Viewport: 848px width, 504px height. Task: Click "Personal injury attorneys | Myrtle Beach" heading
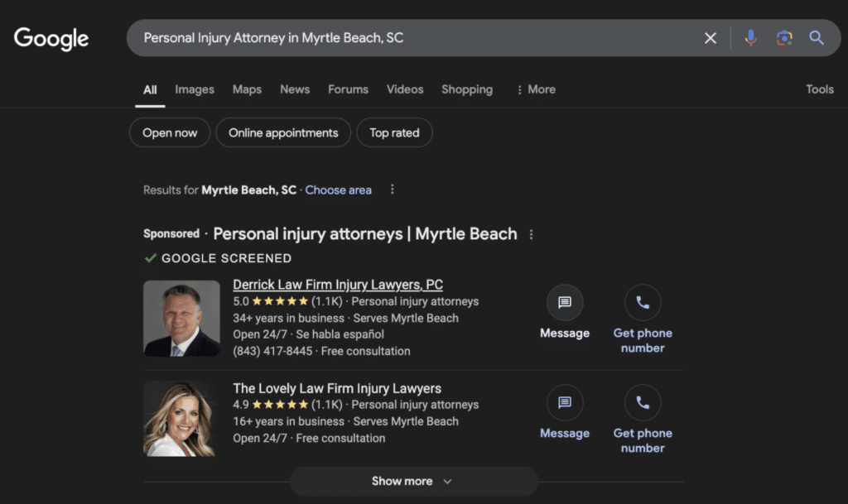coord(365,234)
